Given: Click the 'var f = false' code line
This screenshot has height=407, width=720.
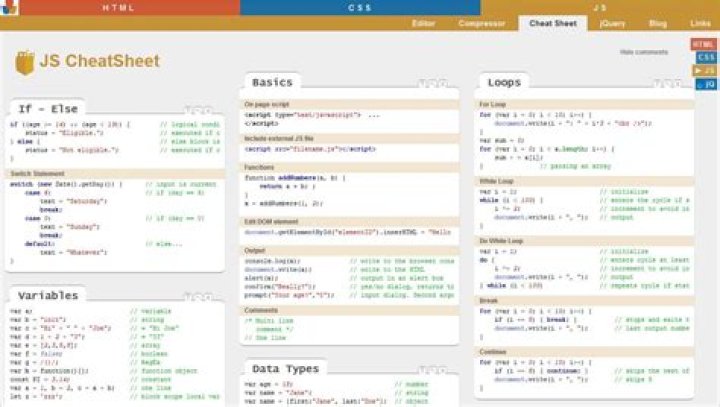Looking at the screenshot, I should (x=36, y=354).
